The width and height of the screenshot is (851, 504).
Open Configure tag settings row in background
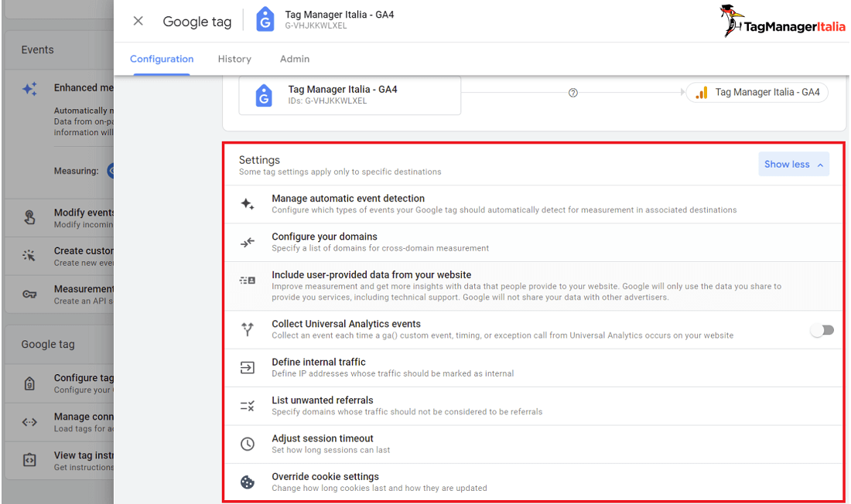[60, 383]
